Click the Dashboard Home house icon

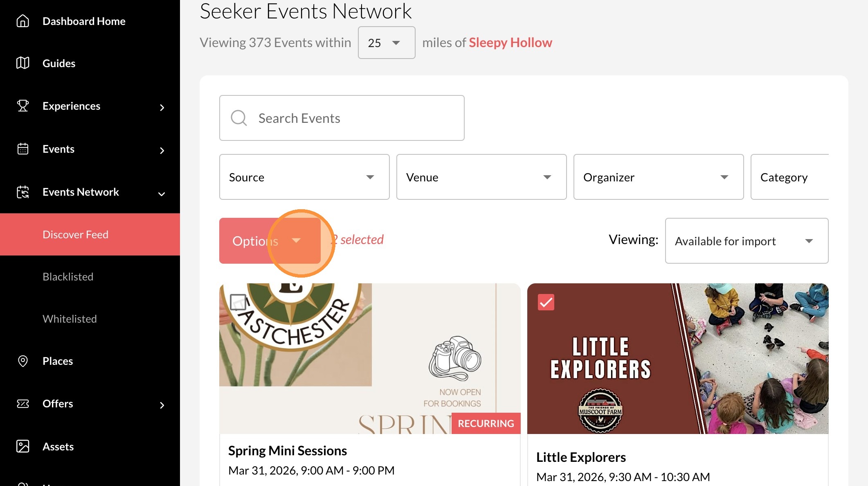(23, 21)
